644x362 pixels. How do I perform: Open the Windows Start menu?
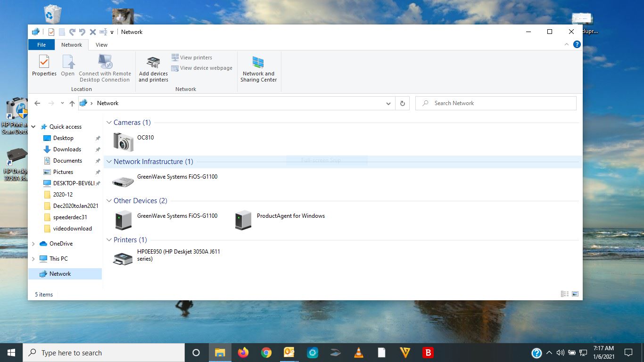tap(11, 353)
